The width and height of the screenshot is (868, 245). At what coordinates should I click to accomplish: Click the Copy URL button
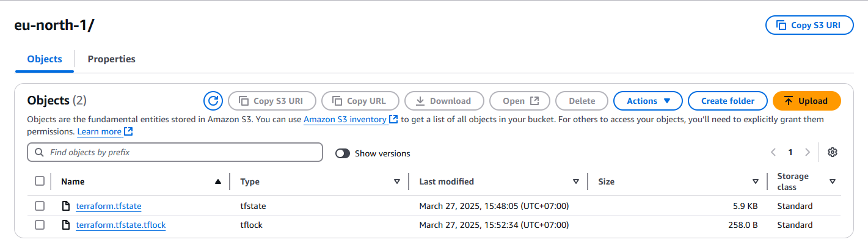(360, 101)
